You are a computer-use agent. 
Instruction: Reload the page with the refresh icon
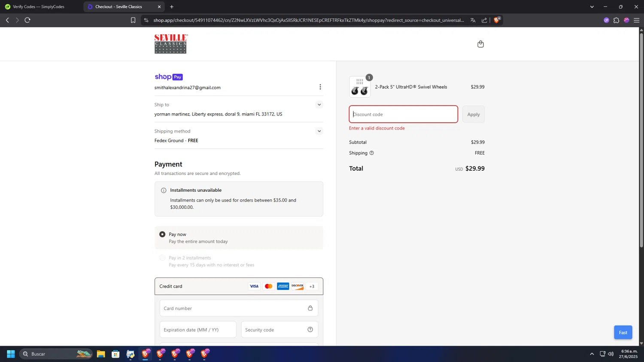click(27, 20)
